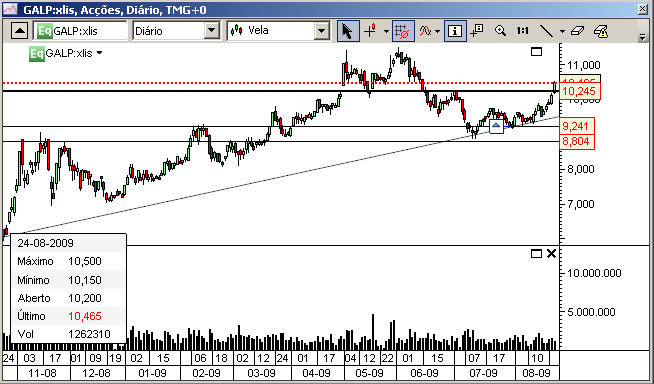This screenshot has width=654, height=384.
Task: Activate the zoom magnifier tool
Action: tap(500, 31)
